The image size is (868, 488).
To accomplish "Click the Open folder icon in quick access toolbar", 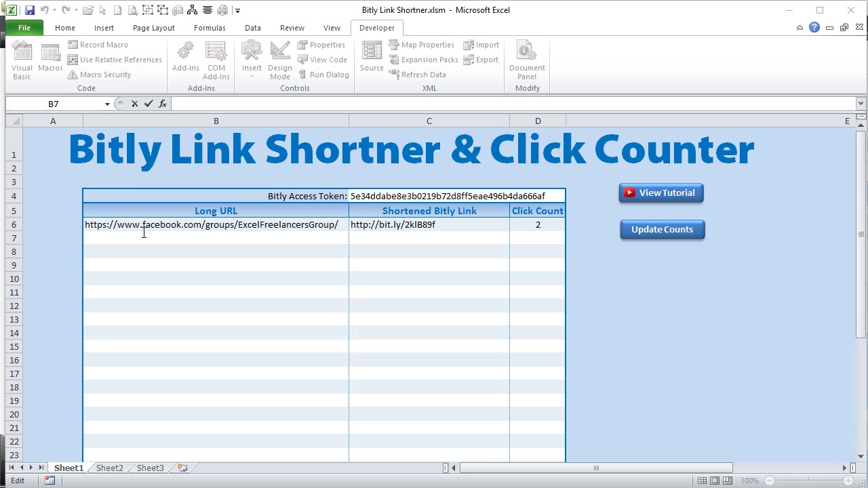I will pos(88,10).
